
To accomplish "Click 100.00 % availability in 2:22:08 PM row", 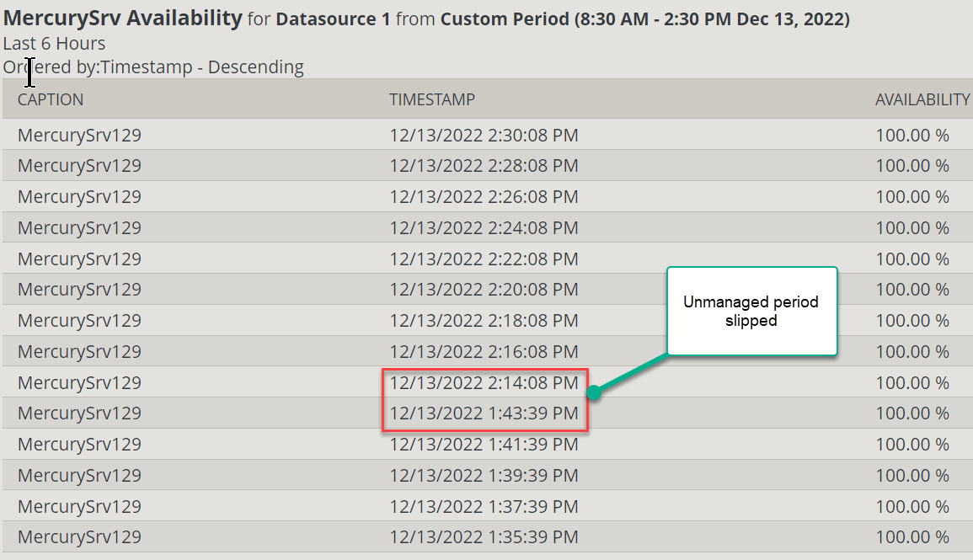I will click(912, 259).
